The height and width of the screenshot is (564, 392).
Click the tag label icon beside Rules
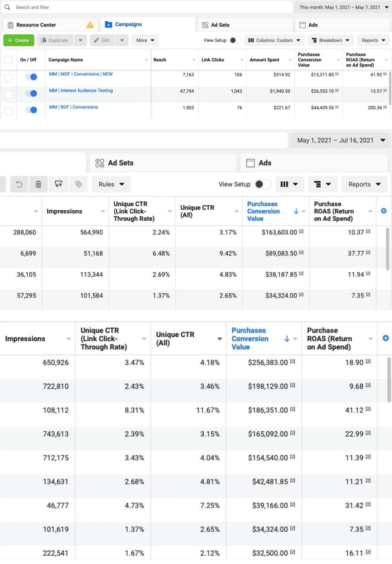click(78, 184)
